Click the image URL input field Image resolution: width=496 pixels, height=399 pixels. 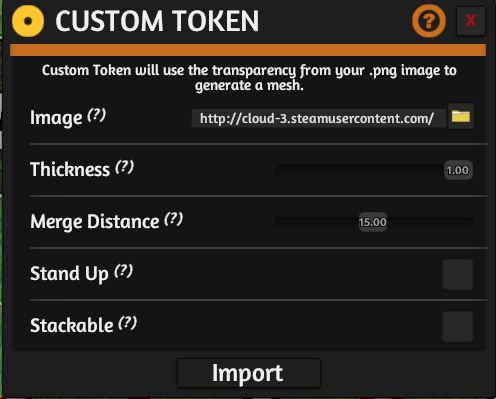(319, 118)
